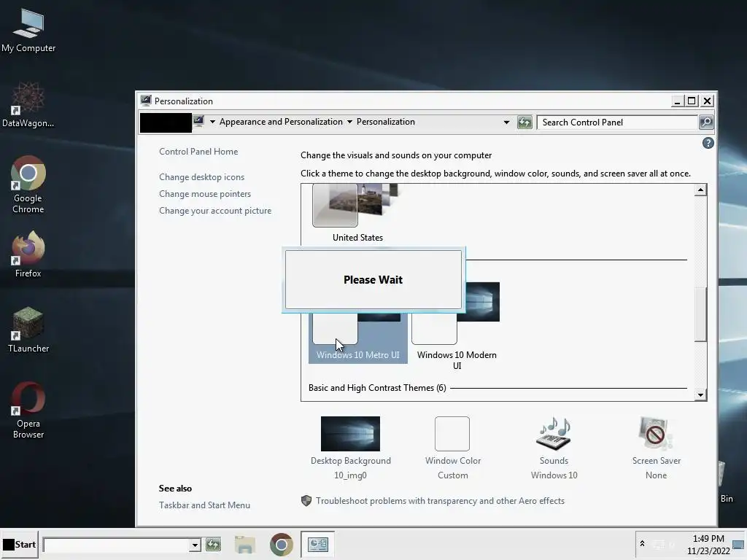
Task: Open Chrome from the taskbar
Action: click(x=281, y=544)
